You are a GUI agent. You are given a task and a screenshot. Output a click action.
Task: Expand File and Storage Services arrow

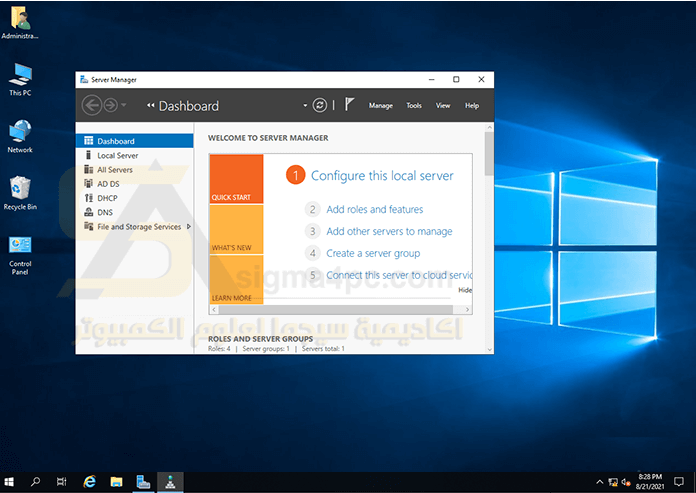(189, 227)
